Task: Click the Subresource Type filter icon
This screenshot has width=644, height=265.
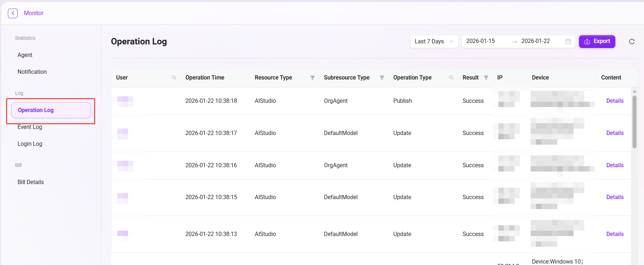Action: (x=382, y=78)
